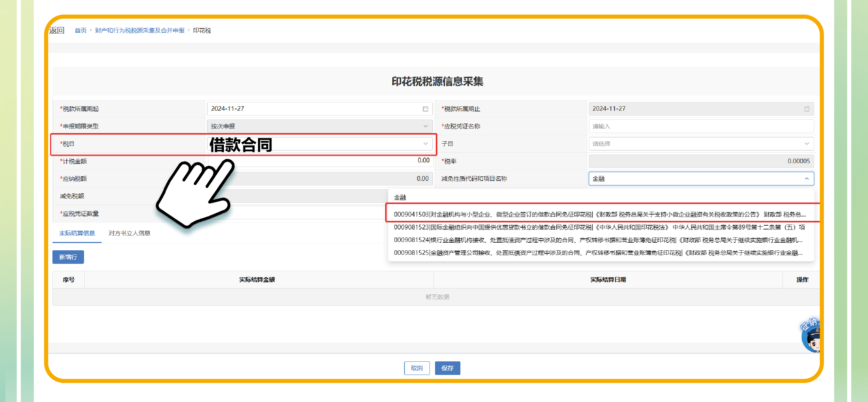Screen dimensions: 868x402
Task: Collapse the 减免性质代码 dropdown chevron
Action: pos(807,179)
